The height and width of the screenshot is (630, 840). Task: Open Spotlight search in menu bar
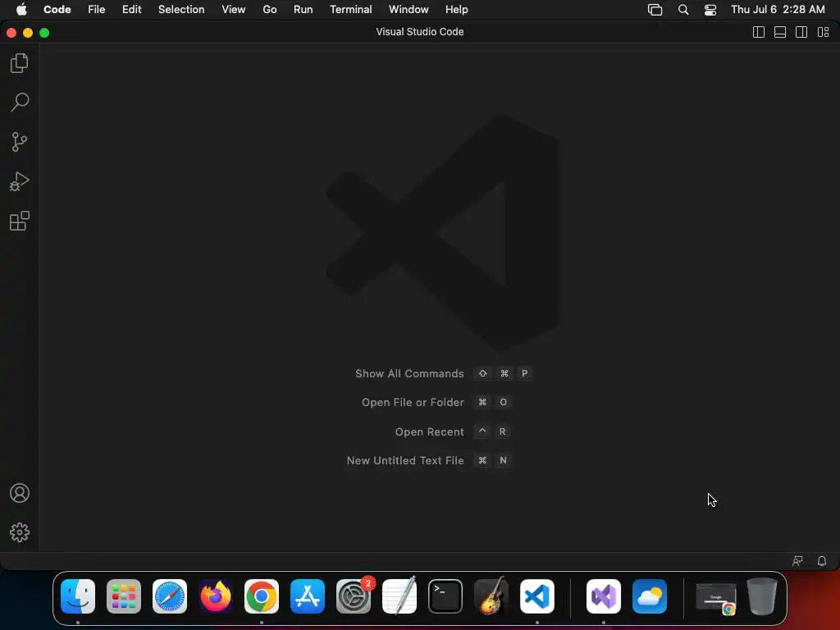(x=683, y=10)
